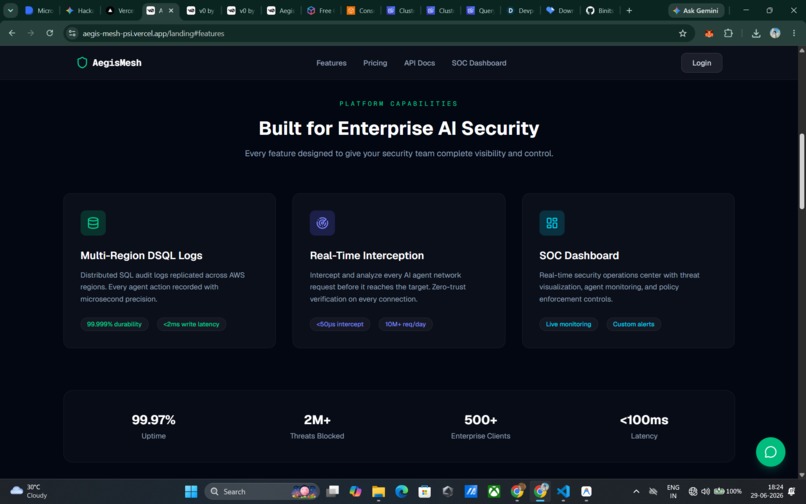Click the 500+ Enterprise Clients stat
The image size is (806, 504).
point(481,426)
